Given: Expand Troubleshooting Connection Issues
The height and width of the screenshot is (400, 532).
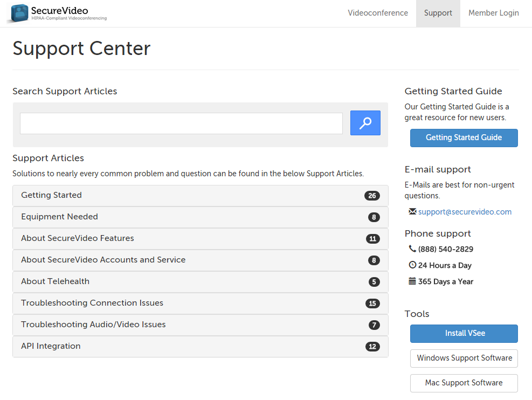Looking at the screenshot, I should coord(200,304).
